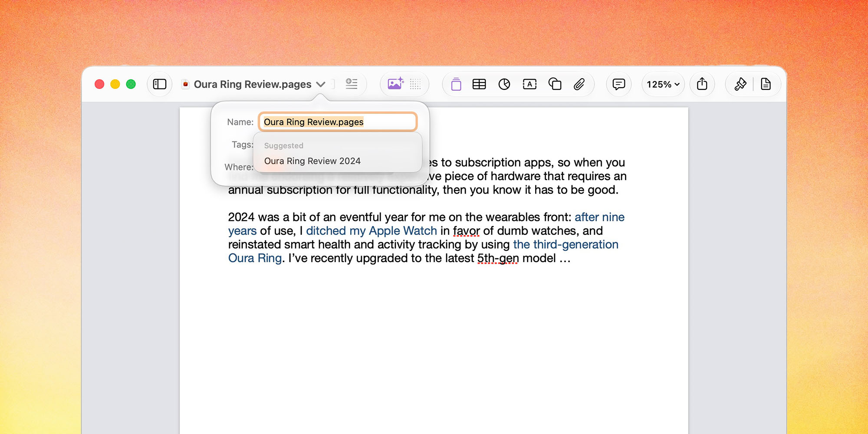Click the Pages document icon beside the title

tap(186, 84)
